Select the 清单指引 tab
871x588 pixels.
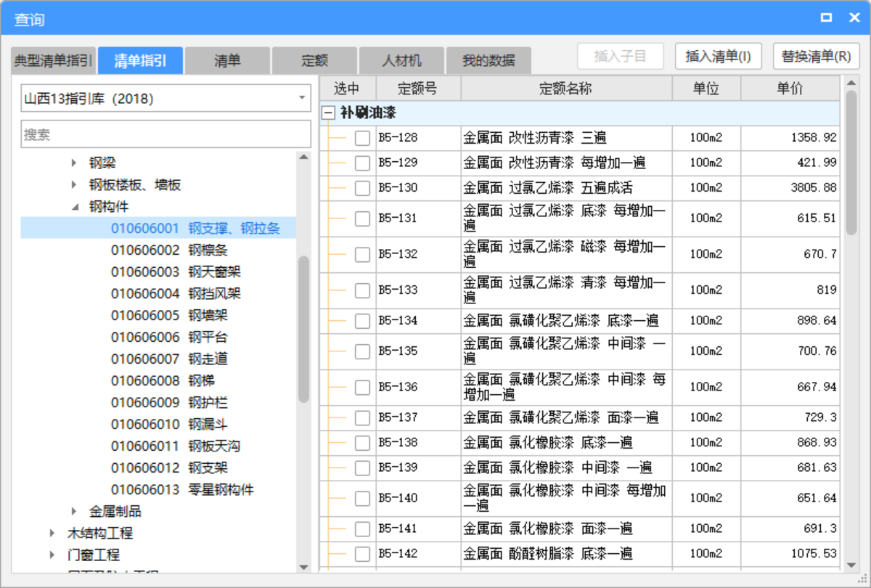140,61
